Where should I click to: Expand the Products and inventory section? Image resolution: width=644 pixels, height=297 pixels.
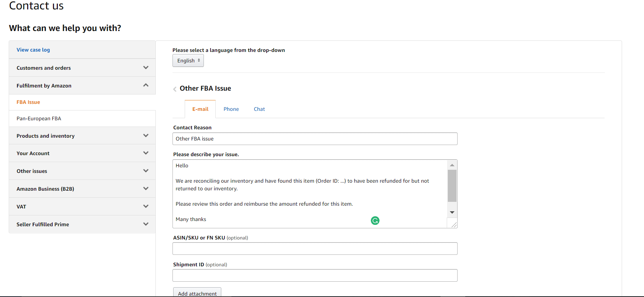(146, 136)
